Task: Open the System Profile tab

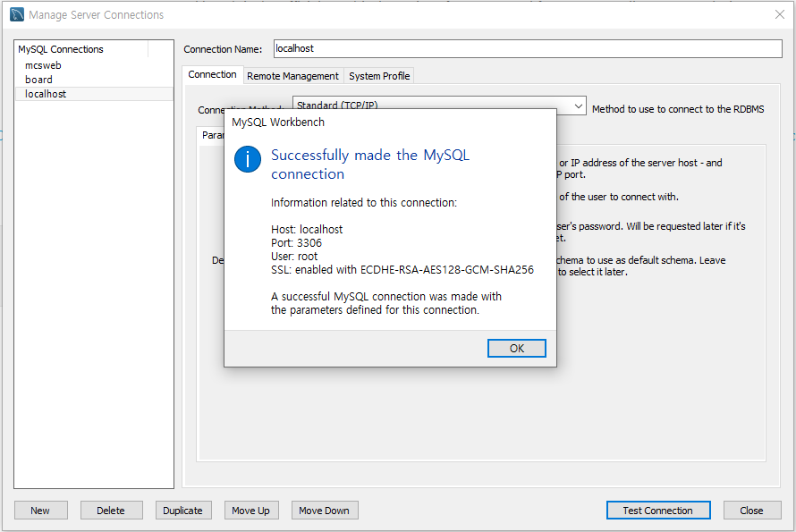Action: pyautogui.click(x=379, y=76)
